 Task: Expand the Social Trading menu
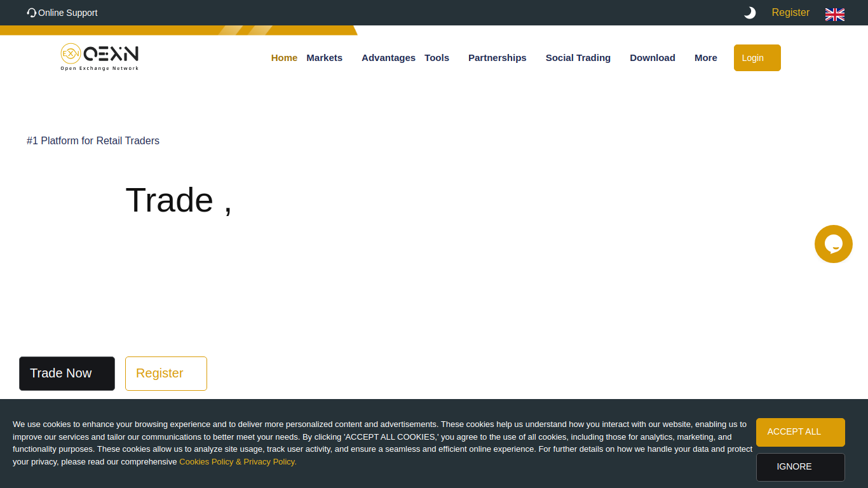tap(578, 58)
